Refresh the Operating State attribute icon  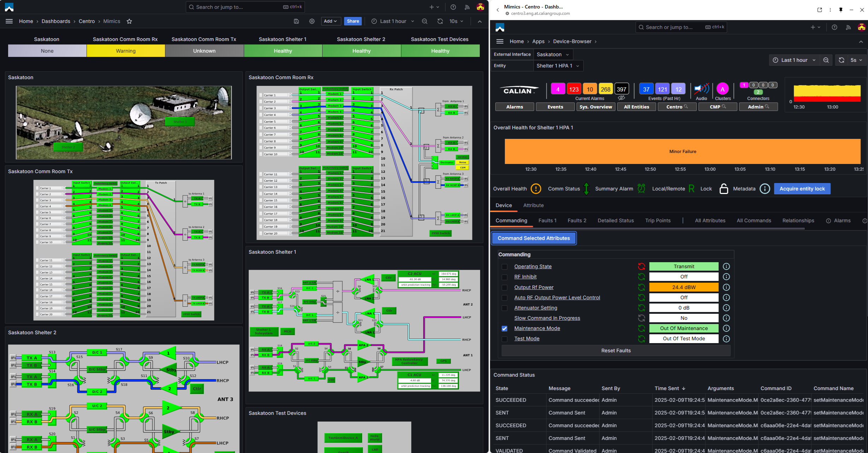click(x=642, y=266)
